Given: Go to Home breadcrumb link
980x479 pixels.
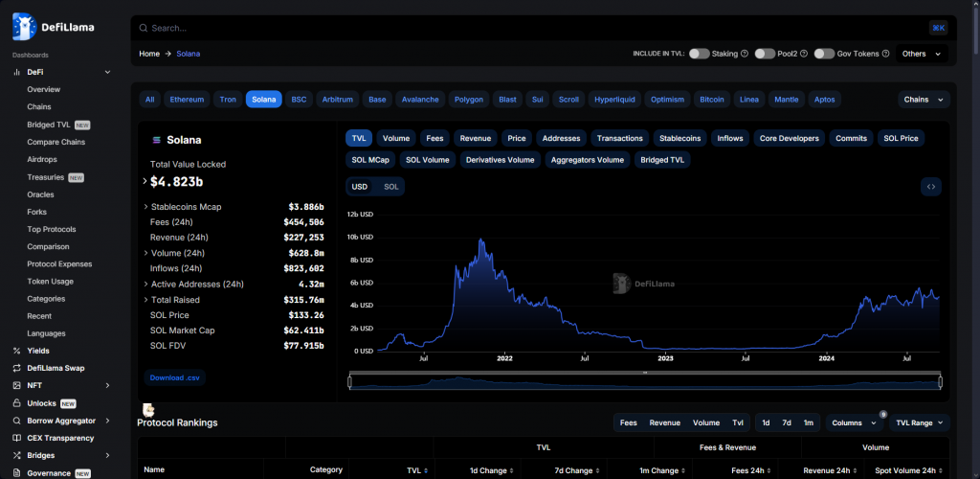Looking at the screenshot, I should [x=149, y=54].
